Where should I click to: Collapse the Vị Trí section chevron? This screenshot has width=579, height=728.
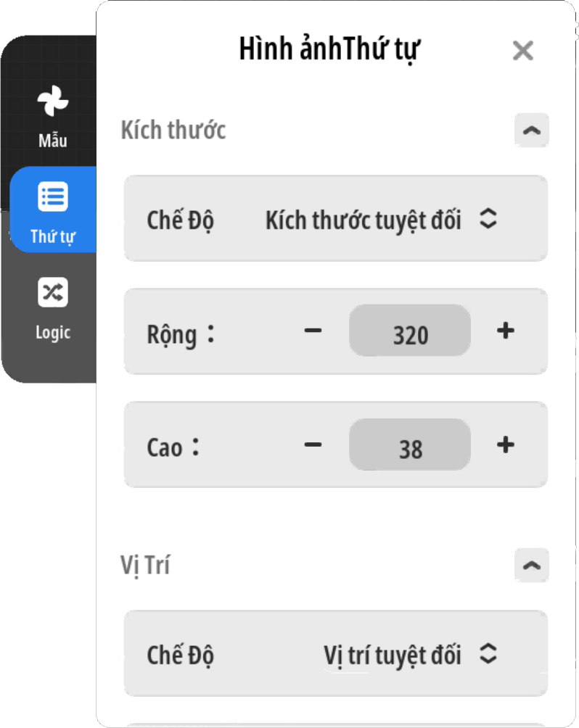pyautogui.click(x=532, y=566)
